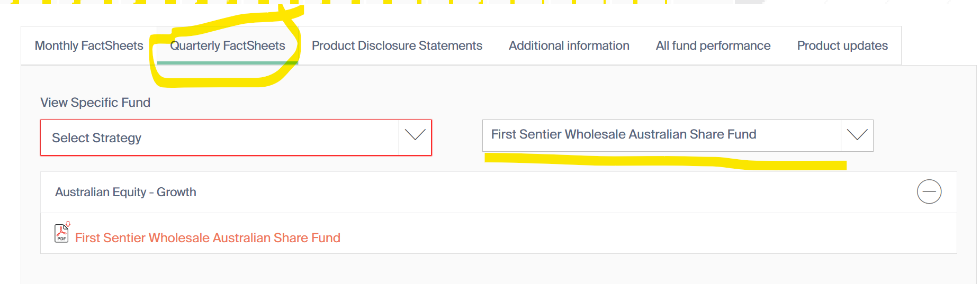Collapse the Australian Equity - Growth section
This screenshot has width=980, height=284.
pyautogui.click(x=929, y=191)
